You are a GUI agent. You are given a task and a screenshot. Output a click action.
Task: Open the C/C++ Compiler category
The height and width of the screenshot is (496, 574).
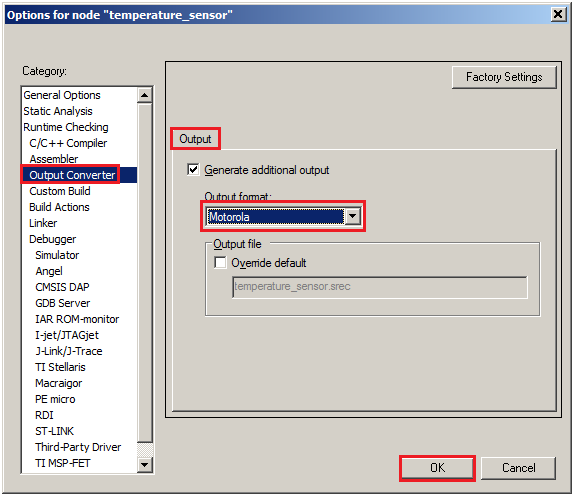[x=68, y=143]
